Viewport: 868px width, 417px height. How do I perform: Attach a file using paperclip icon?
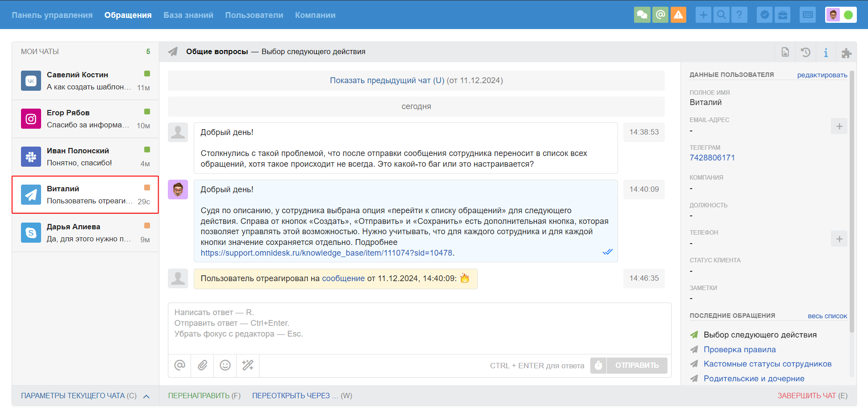point(202,366)
